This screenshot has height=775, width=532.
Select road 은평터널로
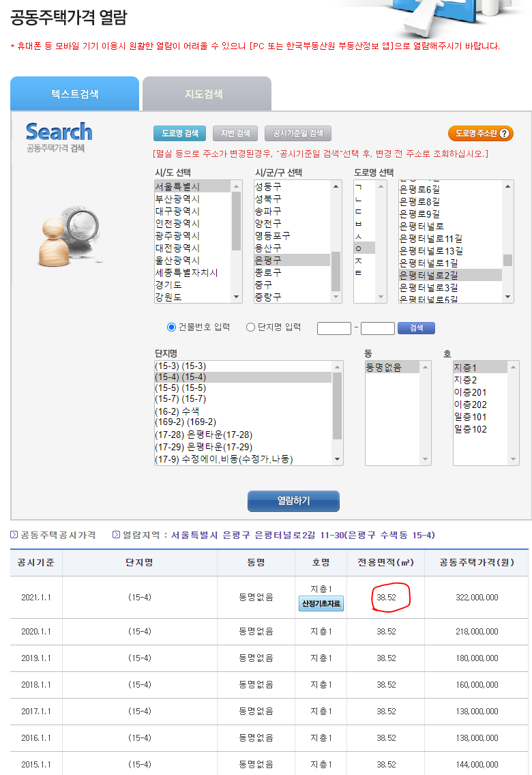click(x=451, y=226)
